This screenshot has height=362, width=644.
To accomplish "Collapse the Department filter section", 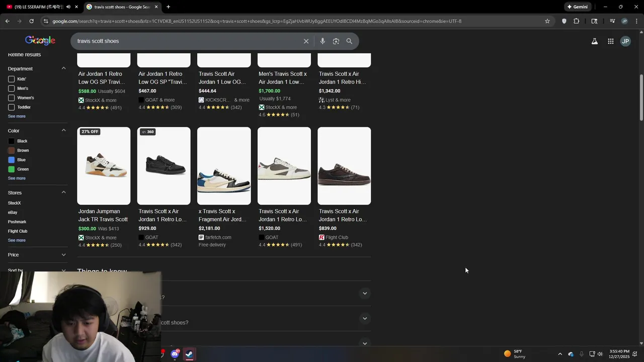I will pyautogui.click(x=63, y=68).
